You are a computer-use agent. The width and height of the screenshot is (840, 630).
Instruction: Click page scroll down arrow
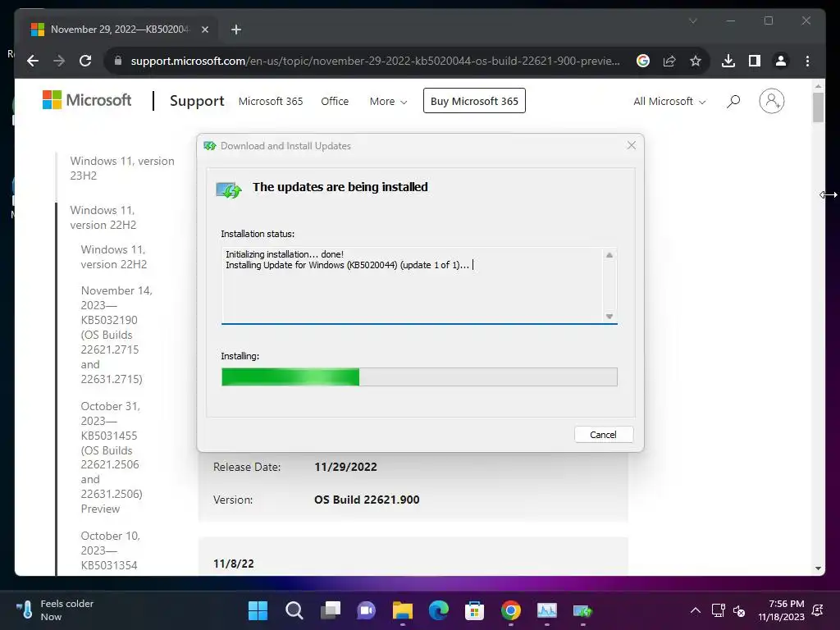[818, 568]
